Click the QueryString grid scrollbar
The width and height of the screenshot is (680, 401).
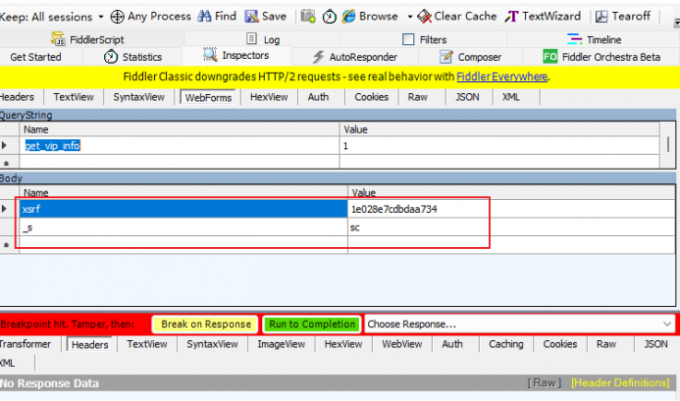(x=668, y=145)
